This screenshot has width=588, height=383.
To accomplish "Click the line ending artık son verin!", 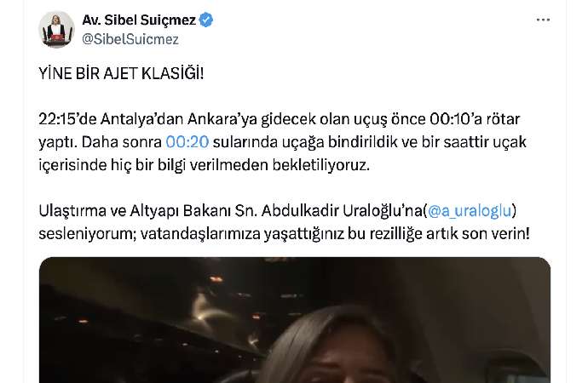I will tap(285, 233).
